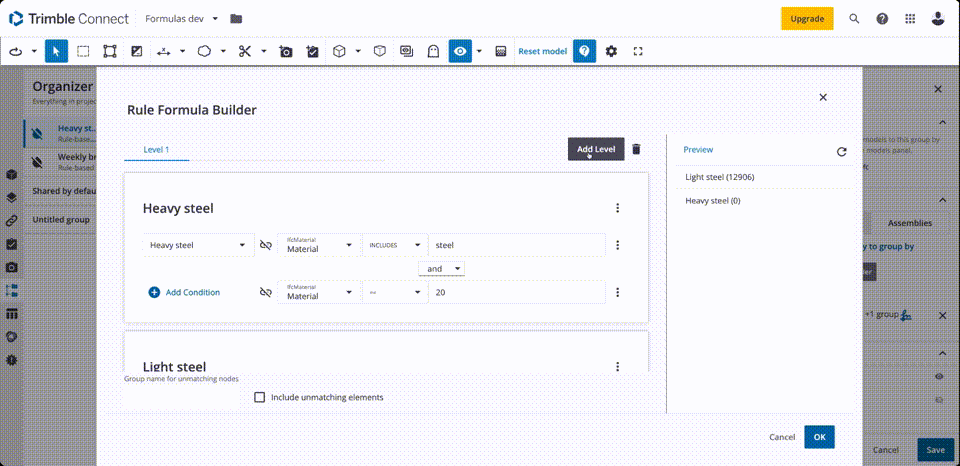This screenshot has width=960, height=466.
Task: Open Views camera panel in sidebar
Action: 12,267
